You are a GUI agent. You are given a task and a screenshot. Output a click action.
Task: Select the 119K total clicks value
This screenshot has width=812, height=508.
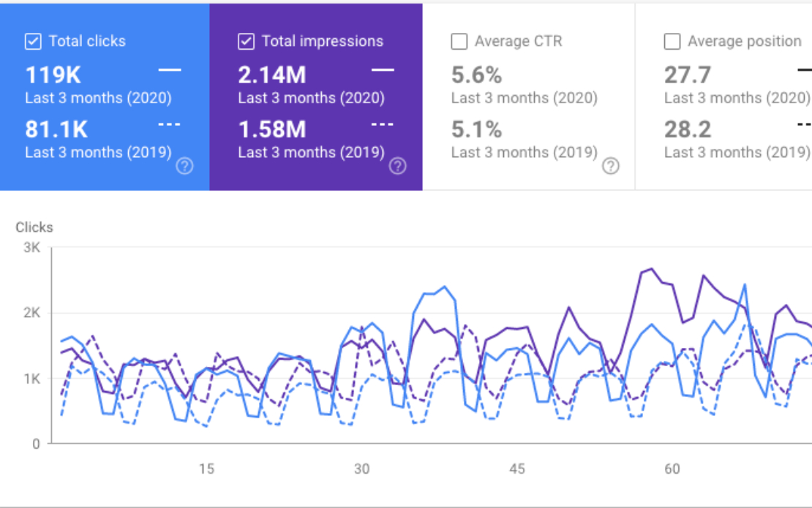click(x=53, y=75)
